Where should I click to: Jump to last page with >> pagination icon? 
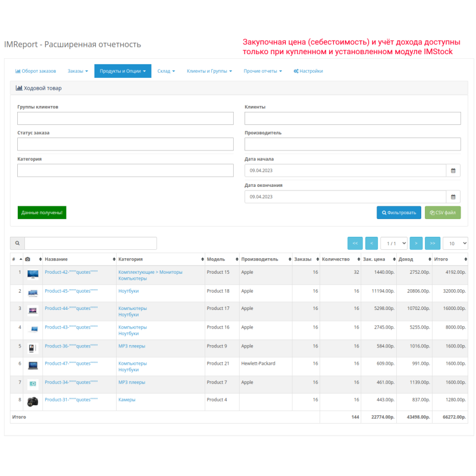pyautogui.click(x=433, y=243)
